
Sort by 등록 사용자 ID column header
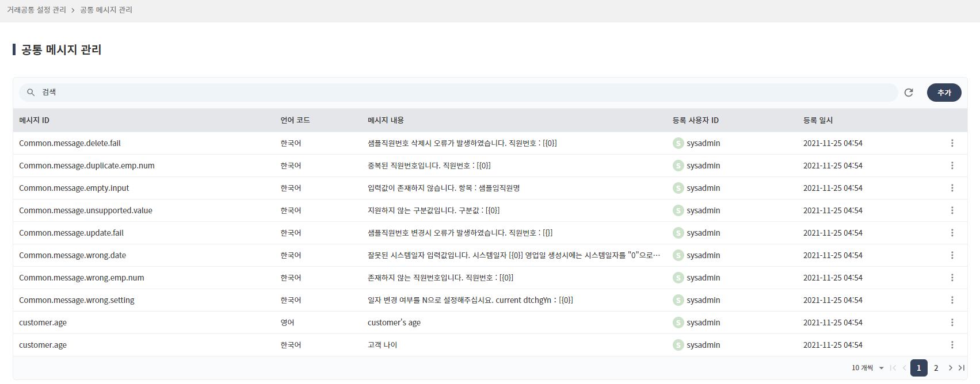pos(696,120)
